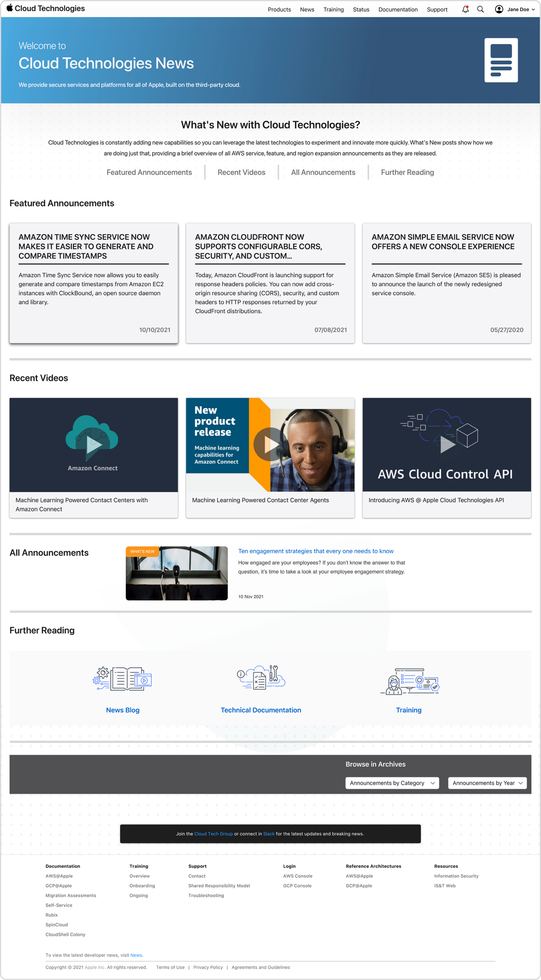Expand the Announcements by Year dropdown
The height and width of the screenshot is (980, 541).
point(487,783)
